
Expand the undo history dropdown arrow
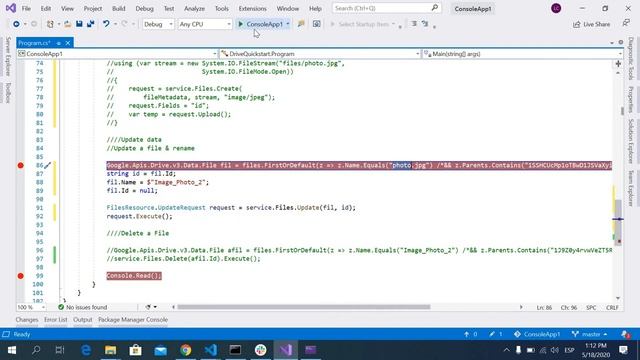[x=116, y=24]
